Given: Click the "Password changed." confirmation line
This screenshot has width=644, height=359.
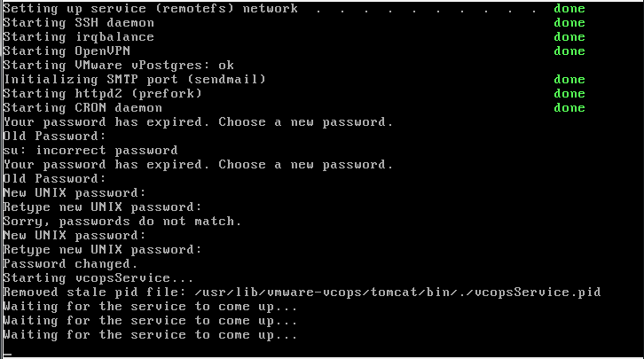Looking at the screenshot, I should (x=71, y=264).
